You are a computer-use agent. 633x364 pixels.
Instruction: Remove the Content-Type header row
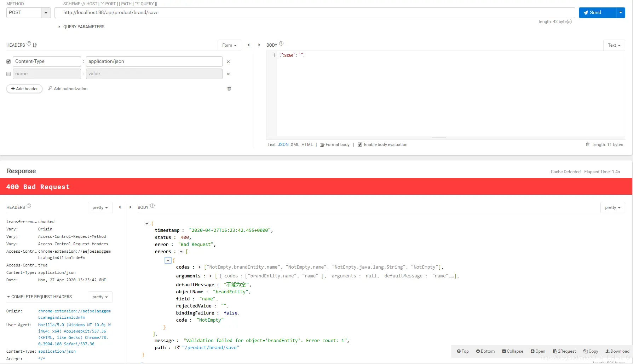[228, 62]
